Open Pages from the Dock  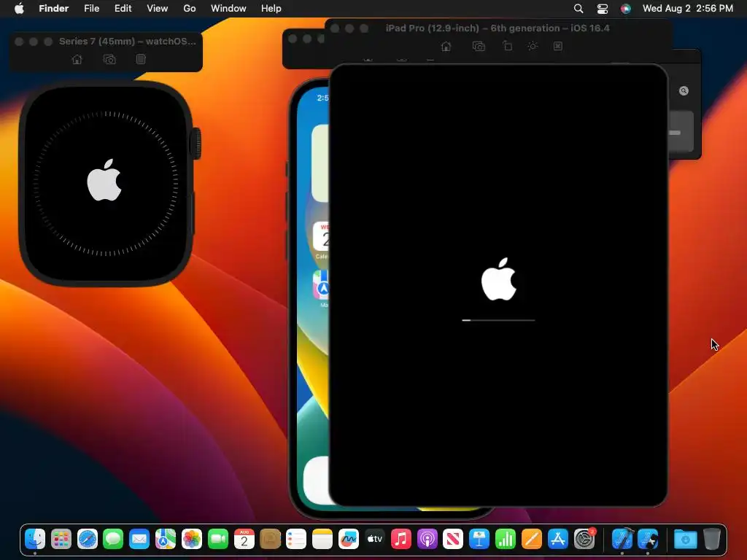(531, 539)
